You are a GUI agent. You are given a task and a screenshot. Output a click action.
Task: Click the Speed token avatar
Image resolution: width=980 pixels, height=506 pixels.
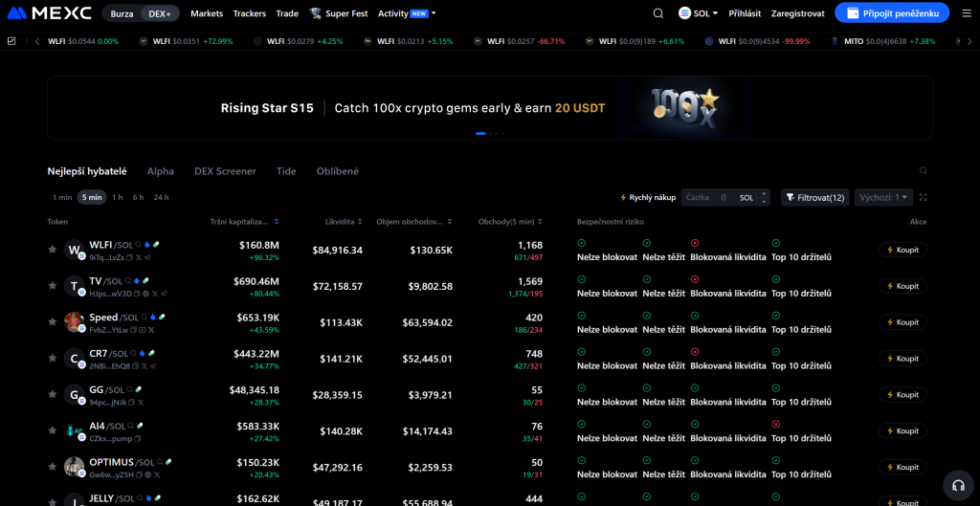(75, 322)
